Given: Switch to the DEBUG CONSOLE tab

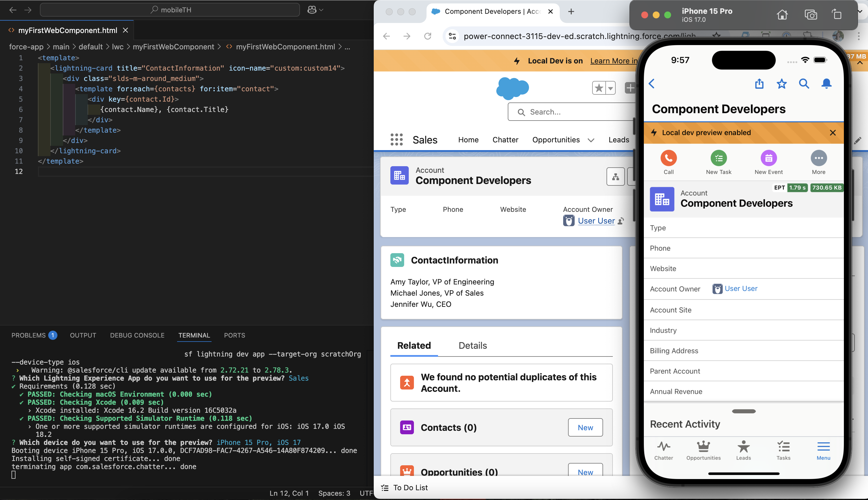Looking at the screenshot, I should pos(137,335).
